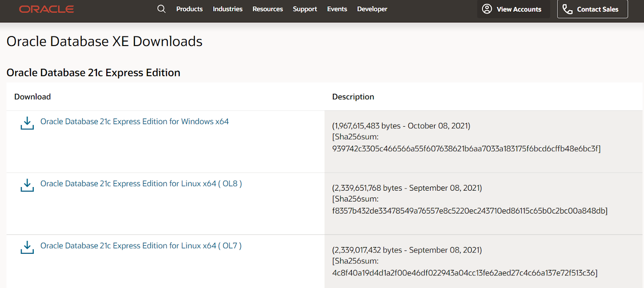
Task: Click the View Accounts user icon
Action: [x=487, y=9]
